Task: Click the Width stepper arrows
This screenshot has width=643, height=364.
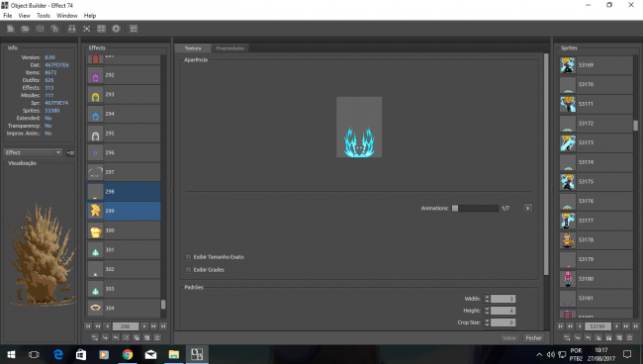Action: 487,299
